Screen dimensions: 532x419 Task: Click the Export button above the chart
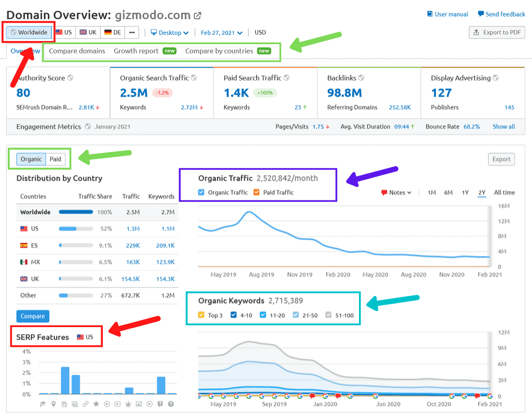pos(501,159)
